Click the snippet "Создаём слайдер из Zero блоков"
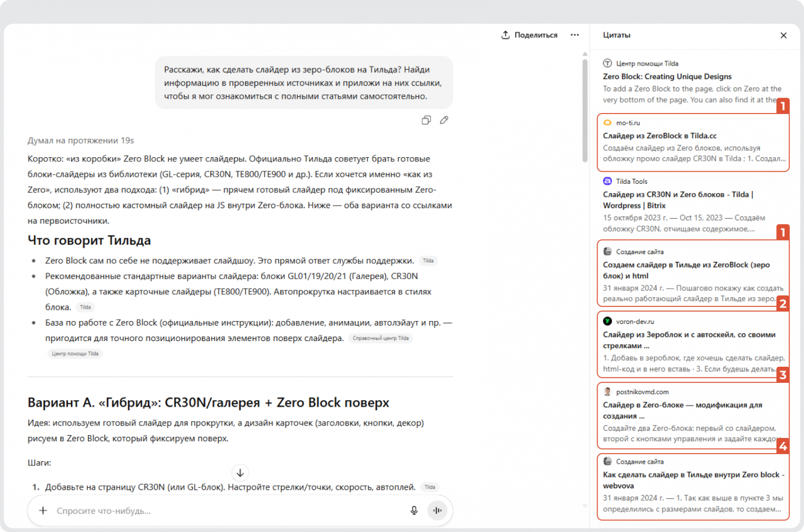The width and height of the screenshot is (804, 532). (x=694, y=153)
